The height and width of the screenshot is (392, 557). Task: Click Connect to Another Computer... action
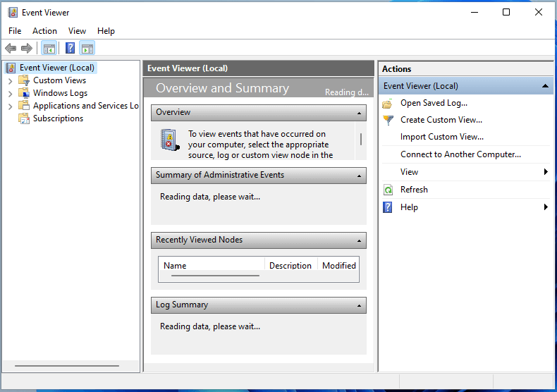point(460,154)
